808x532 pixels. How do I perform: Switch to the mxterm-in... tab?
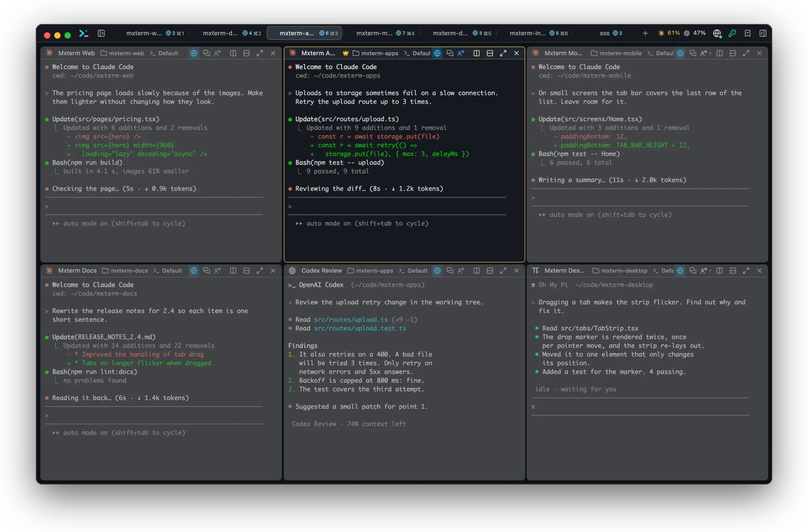[539, 33]
